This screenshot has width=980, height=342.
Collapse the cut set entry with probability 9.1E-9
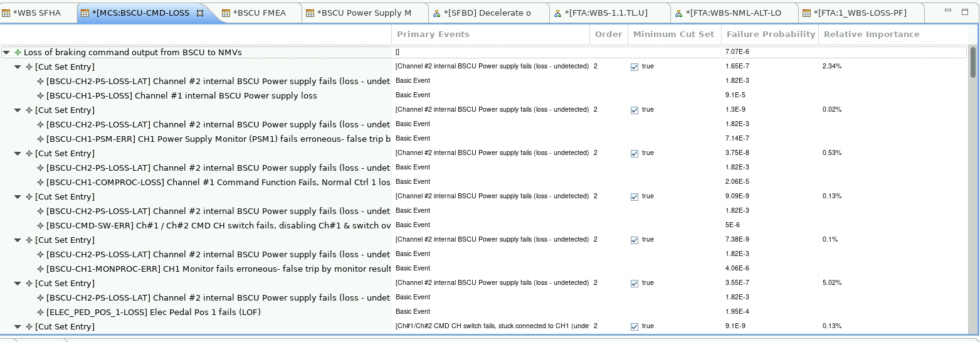(x=18, y=326)
